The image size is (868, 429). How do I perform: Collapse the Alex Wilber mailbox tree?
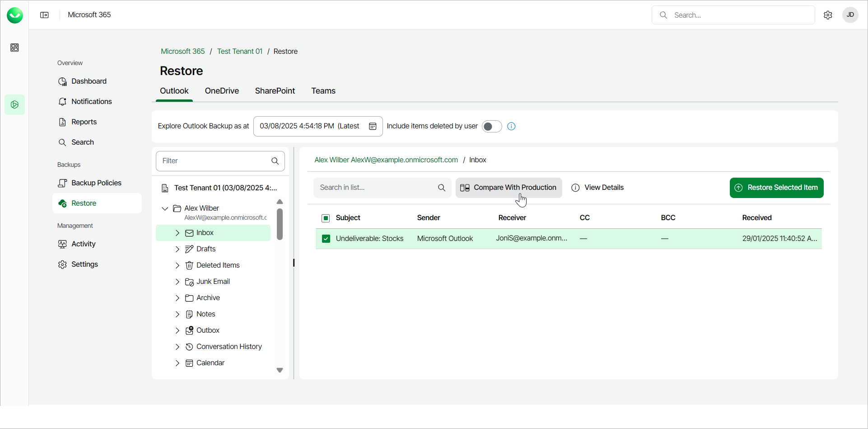[x=165, y=208]
